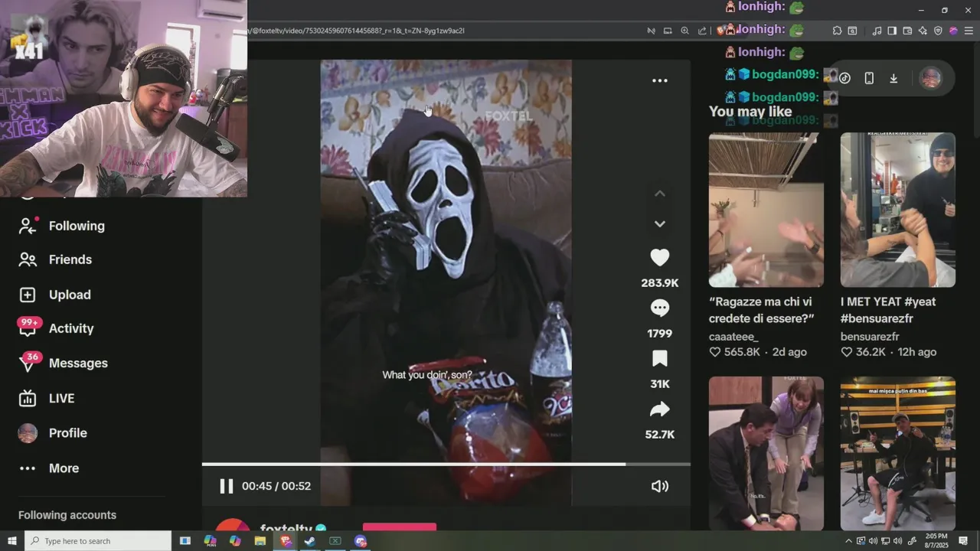Open the browser extensions puzzle icon
Viewport: 980px width, 551px height.
(837, 31)
